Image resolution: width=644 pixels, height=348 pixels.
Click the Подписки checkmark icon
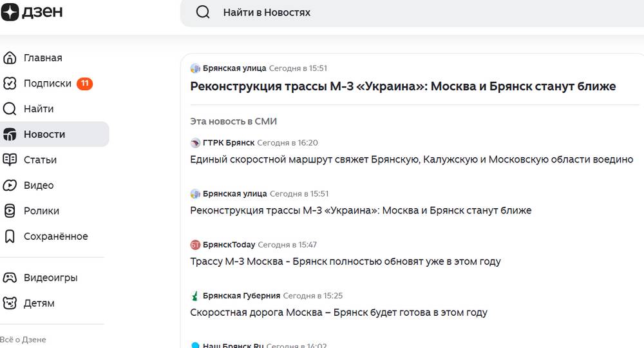pos(10,83)
